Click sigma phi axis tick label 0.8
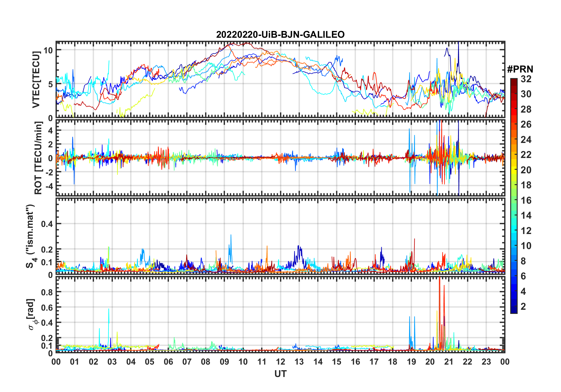The height and width of the screenshot is (392, 561). (x=47, y=292)
